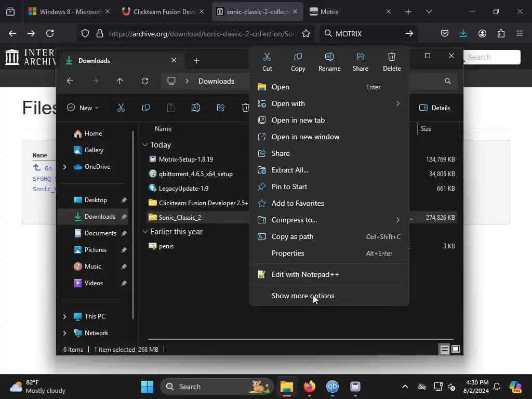Click Copy icon in context menu
The image size is (532, 399).
point(298,57)
